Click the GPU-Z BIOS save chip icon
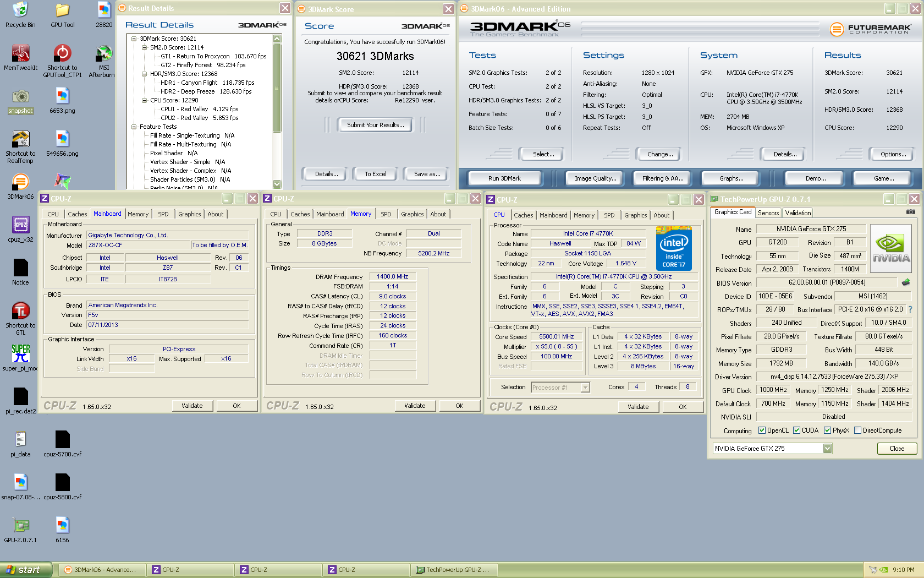Screen dimensions: 924x578 pos(906,282)
